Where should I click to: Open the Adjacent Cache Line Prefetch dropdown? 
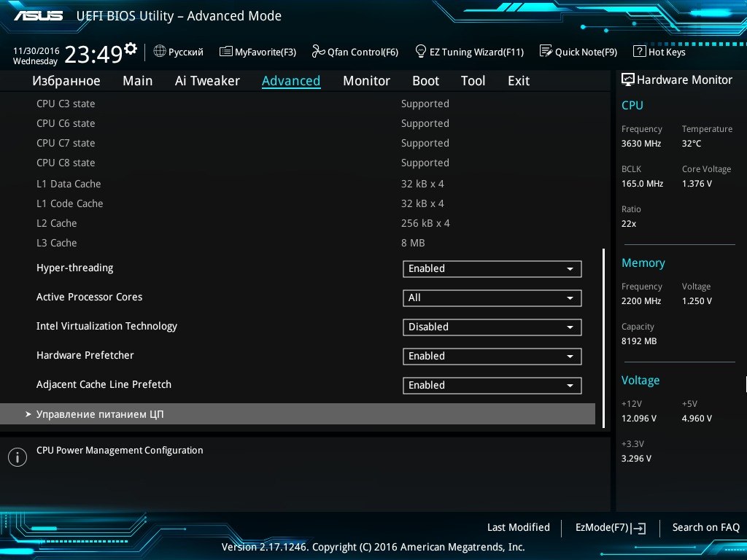click(x=492, y=385)
